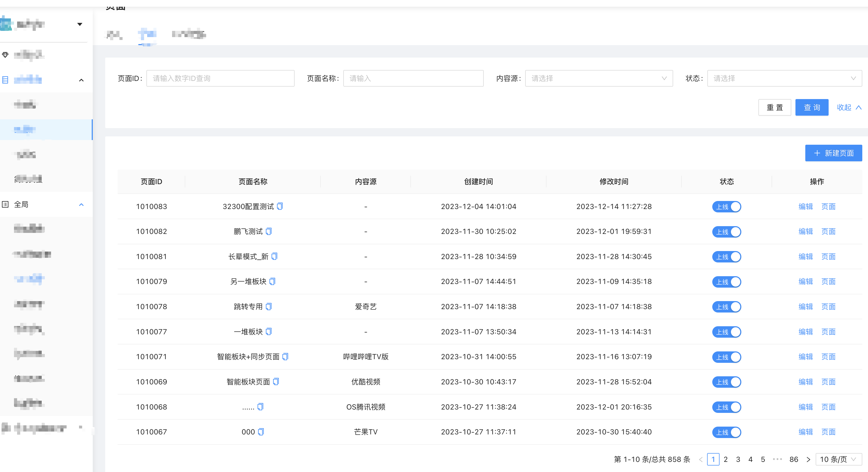This screenshot has height=472, width=868.
Task: Copy the 智能板块+同步页面 page name
Action: coord(285,356)
